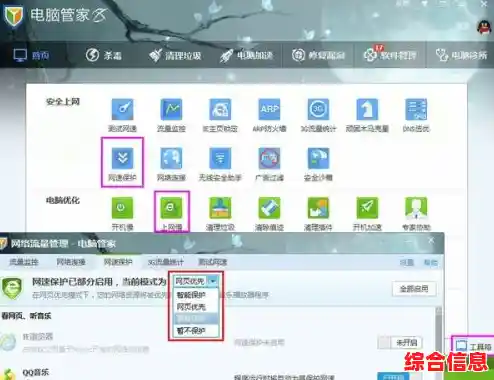
Task: Open the 顽固木马克星 knight icon tool
Action: tap(367, 115)
